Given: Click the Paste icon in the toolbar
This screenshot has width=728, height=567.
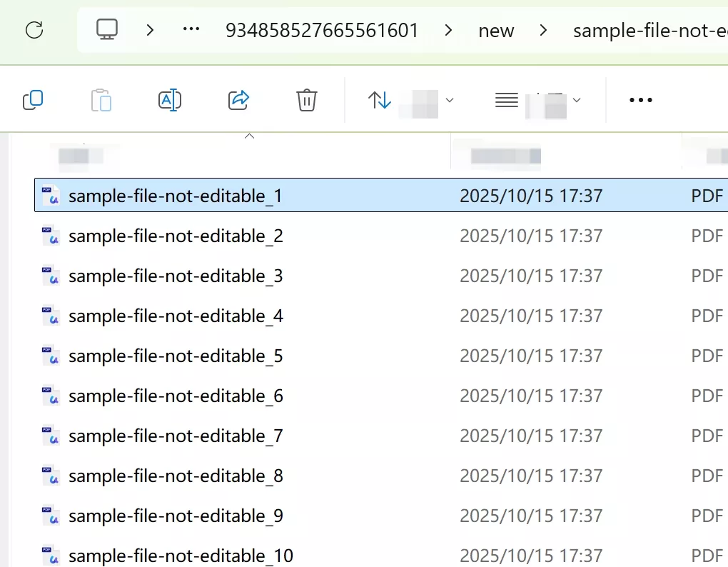Looking at the screenshot, I should (x=101, y=100).
